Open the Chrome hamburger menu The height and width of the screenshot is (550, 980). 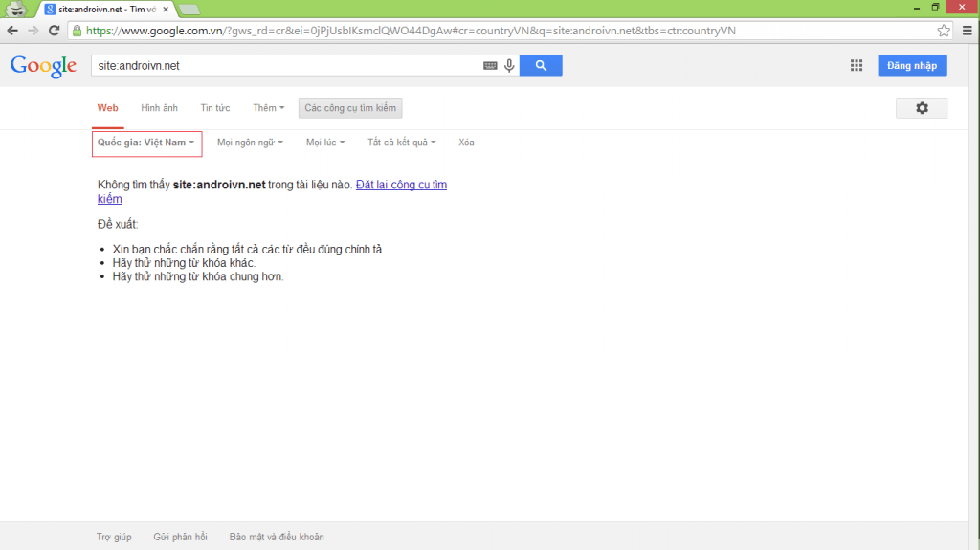(967, 31)
